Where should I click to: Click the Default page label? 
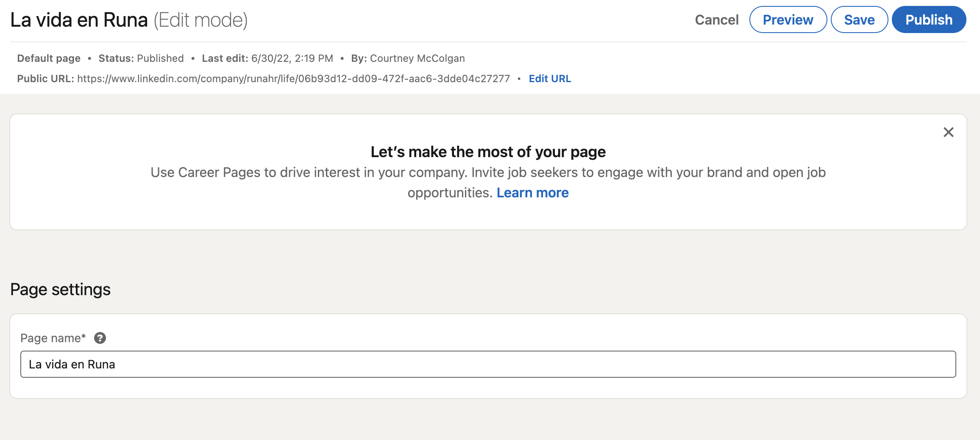pos(49,58)
